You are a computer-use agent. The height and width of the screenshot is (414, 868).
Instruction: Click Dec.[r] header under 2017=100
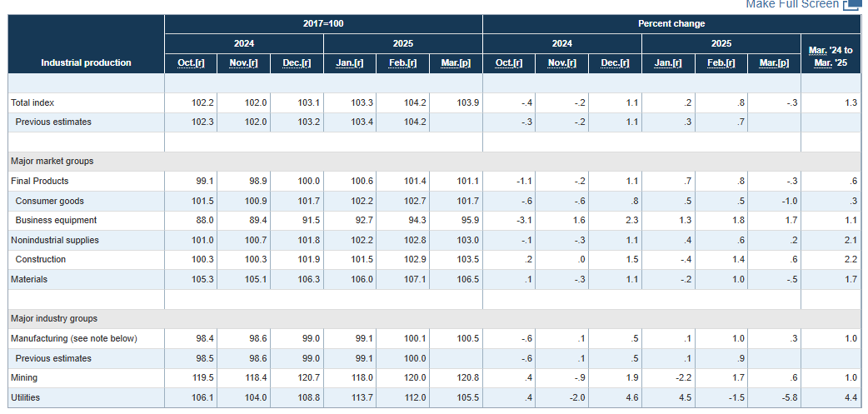coord(297,63)
